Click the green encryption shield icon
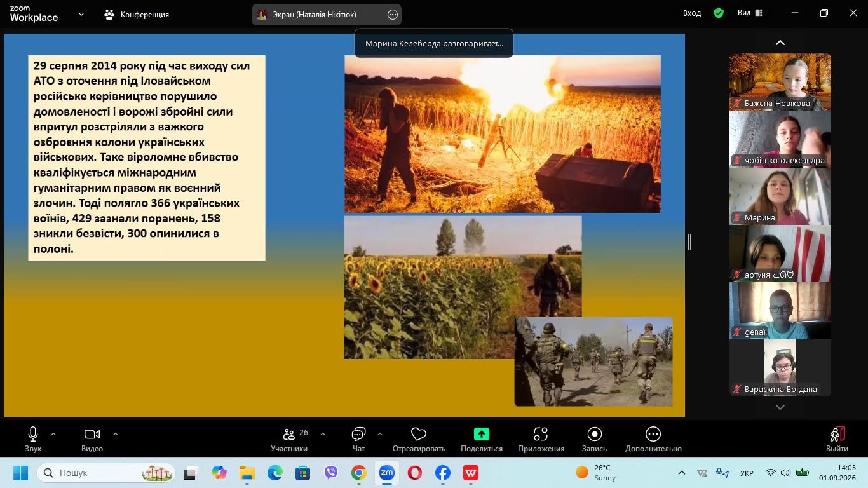This screenshot has width=868, height=488. (x=719, y=13)
